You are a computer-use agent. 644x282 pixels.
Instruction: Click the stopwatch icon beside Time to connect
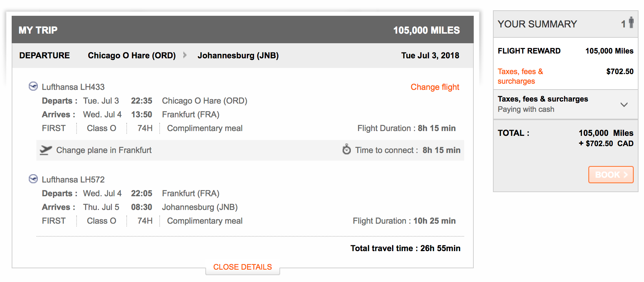(347, 150)
